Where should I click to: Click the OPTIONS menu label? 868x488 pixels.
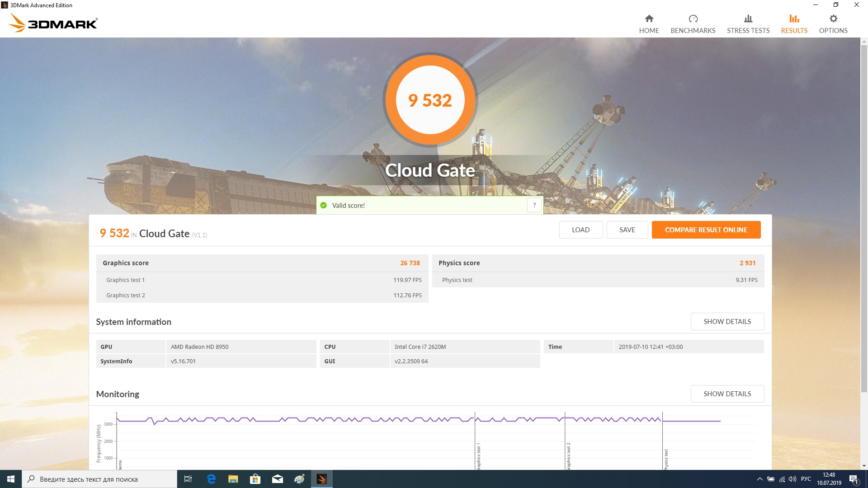[833, 31]
